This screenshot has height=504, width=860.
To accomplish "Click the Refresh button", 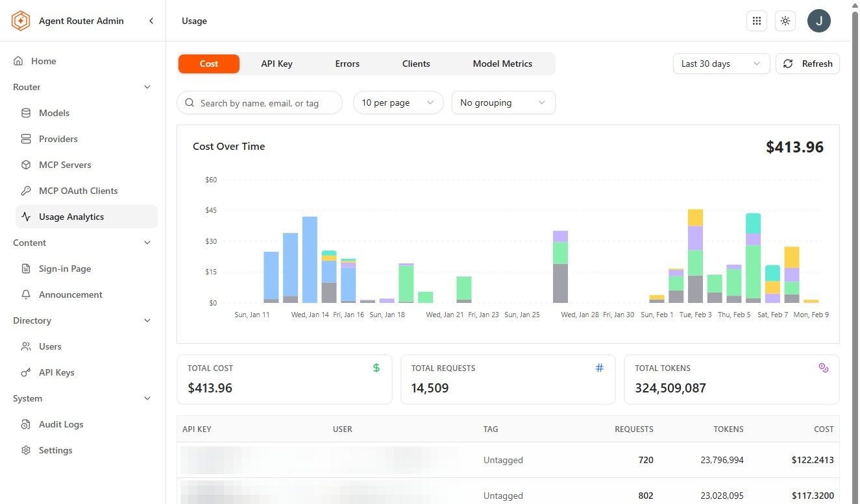I will pos(808,64).
